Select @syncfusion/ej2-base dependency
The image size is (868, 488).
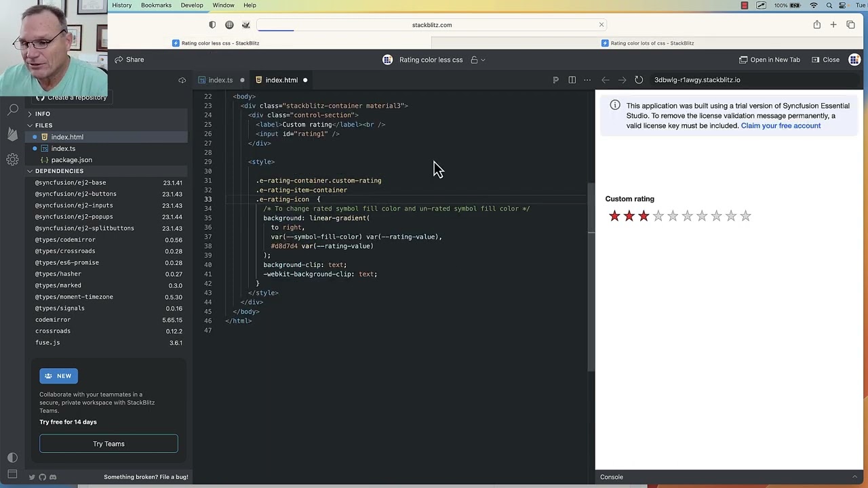pyautogui.click(x=108, y=183)
